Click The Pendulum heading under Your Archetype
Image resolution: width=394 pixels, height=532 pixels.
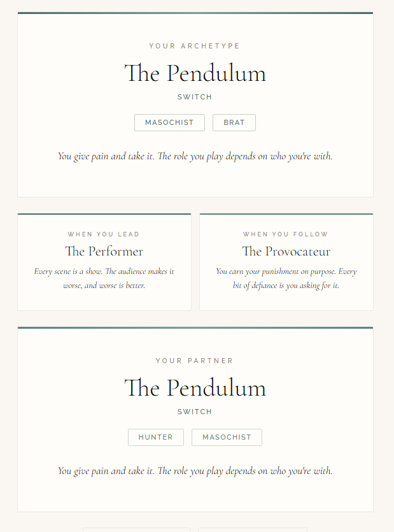pyautogui.click(x=195, y=73)
